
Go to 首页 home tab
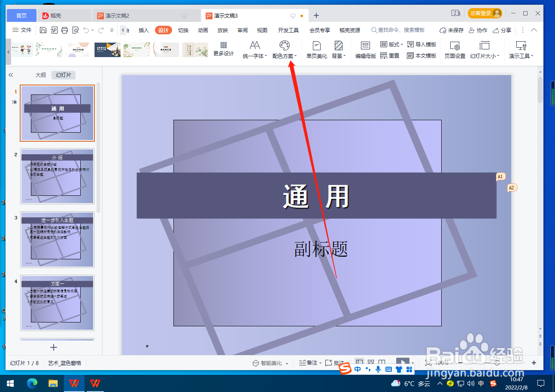21,15
